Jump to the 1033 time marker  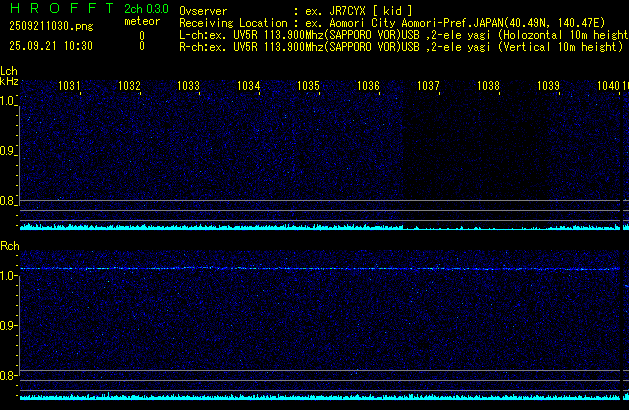point(189,87)
